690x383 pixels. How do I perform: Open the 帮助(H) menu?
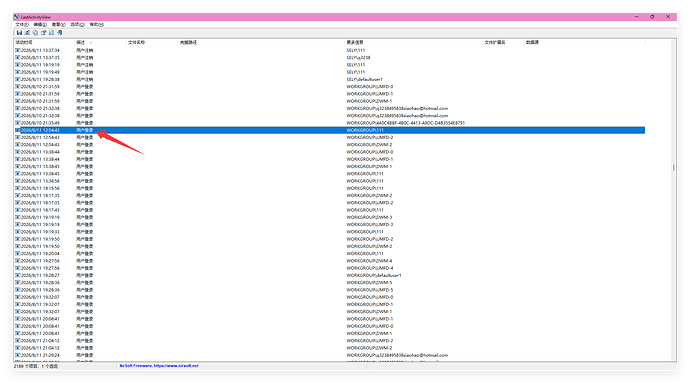tap(97, 25)
